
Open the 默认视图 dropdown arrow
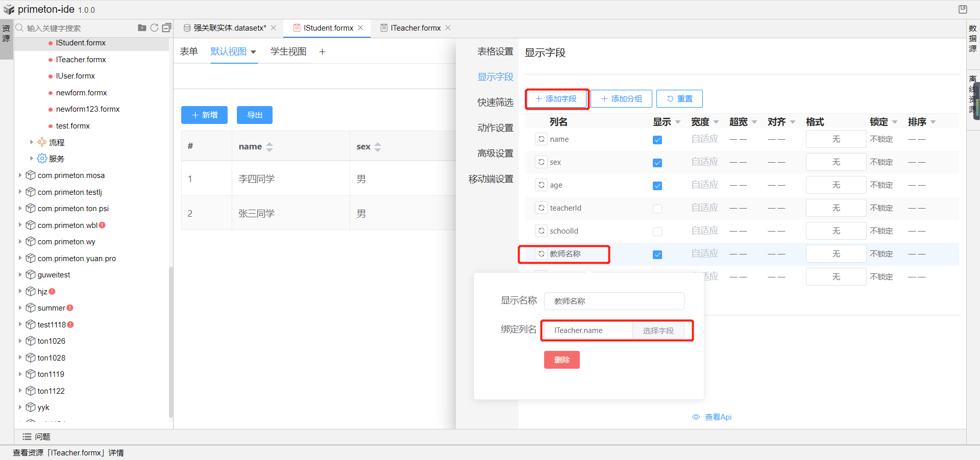click(253, 52)
